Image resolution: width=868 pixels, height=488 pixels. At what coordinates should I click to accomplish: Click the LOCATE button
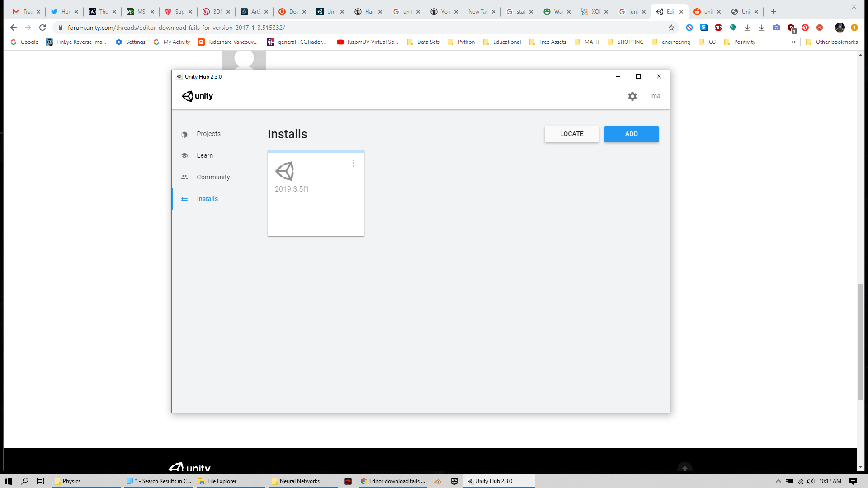(x=571, y=134)
